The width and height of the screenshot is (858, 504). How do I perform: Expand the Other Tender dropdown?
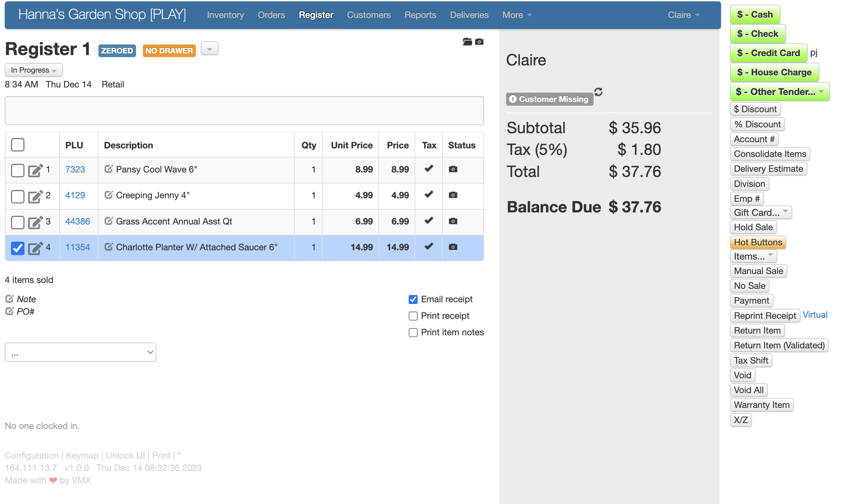click(779, 92)
